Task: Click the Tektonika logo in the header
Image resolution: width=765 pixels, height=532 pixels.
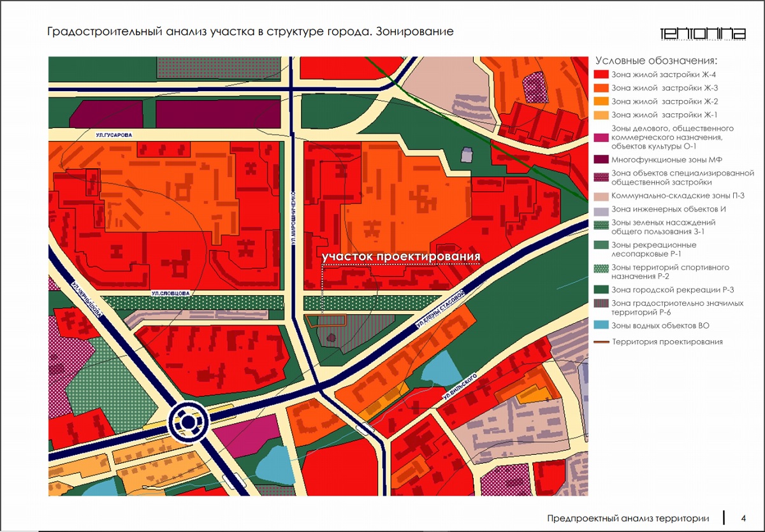Action: [x=702, y=34]
